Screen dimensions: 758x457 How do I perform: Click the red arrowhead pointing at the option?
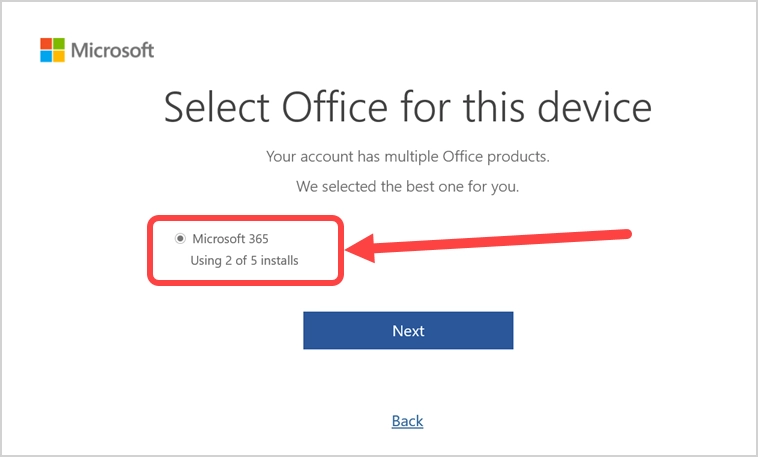coord(358,252)
